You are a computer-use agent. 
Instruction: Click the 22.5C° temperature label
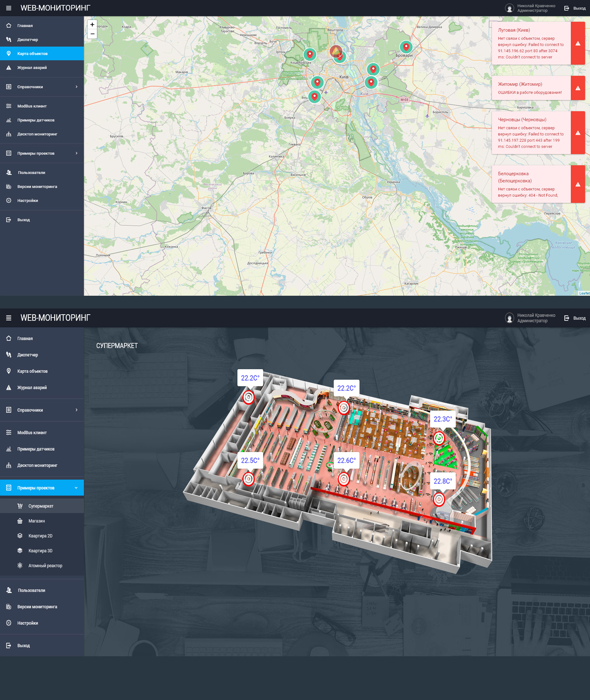coord(250,460)
